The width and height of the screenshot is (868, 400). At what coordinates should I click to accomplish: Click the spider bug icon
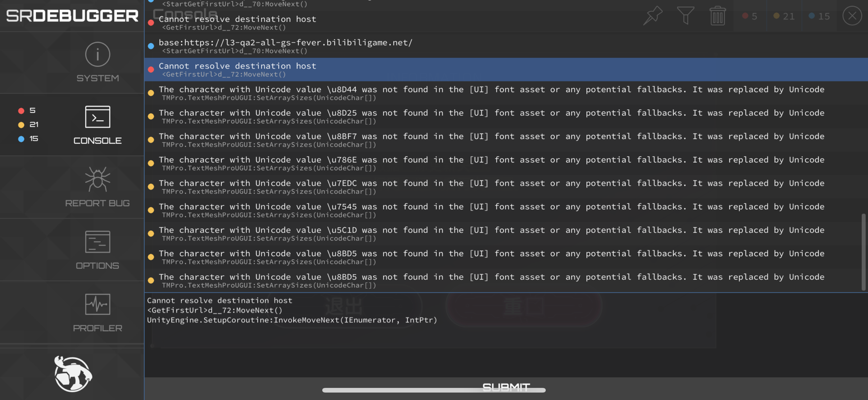(x=97, y=179)
